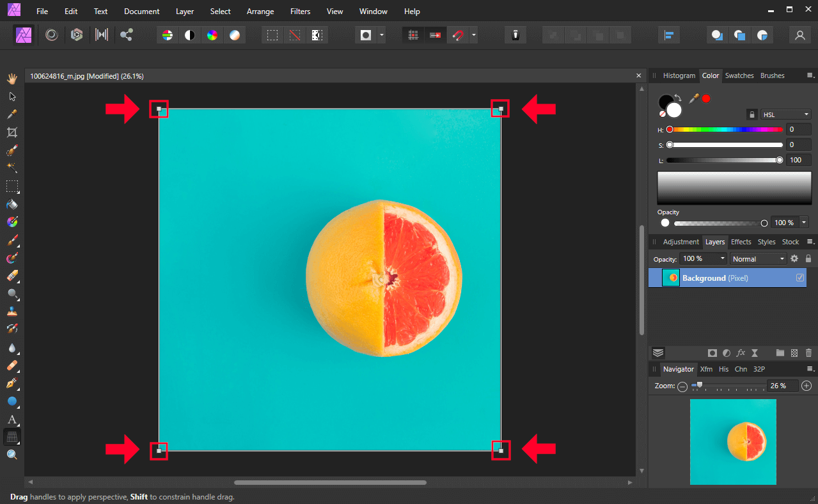Open the HSL color model dropdown
This screenshot has height=504, width=818.
[786, 114]
